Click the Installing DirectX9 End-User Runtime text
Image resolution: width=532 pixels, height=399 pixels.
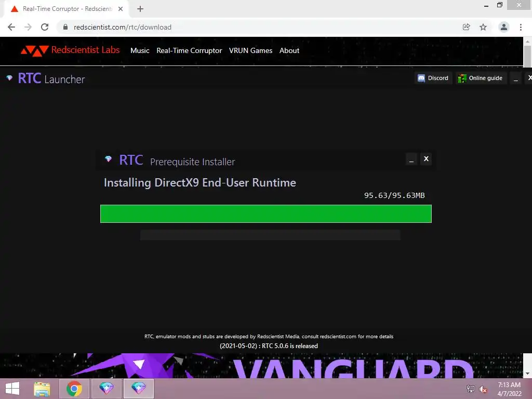point(200,183)
